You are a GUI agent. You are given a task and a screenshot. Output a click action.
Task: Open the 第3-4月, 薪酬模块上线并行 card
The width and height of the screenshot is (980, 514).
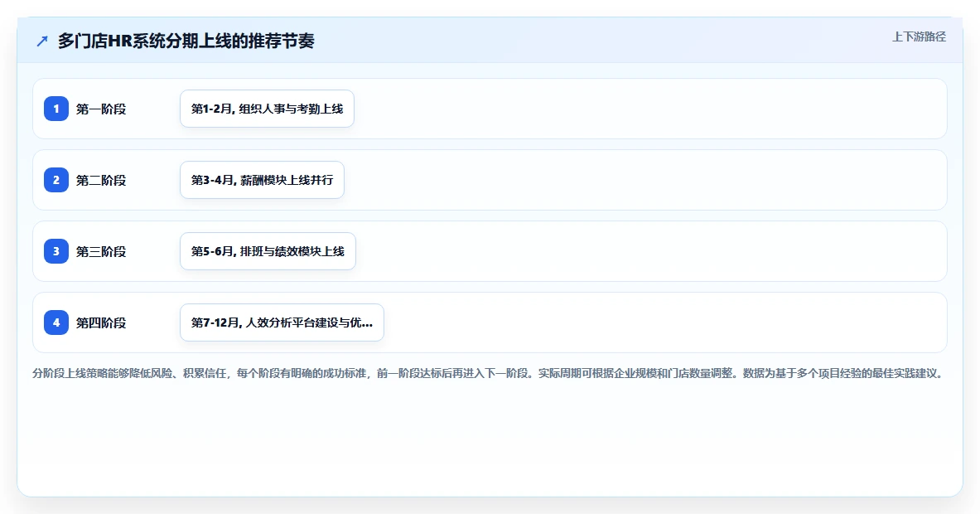click(x=262, y=180)
